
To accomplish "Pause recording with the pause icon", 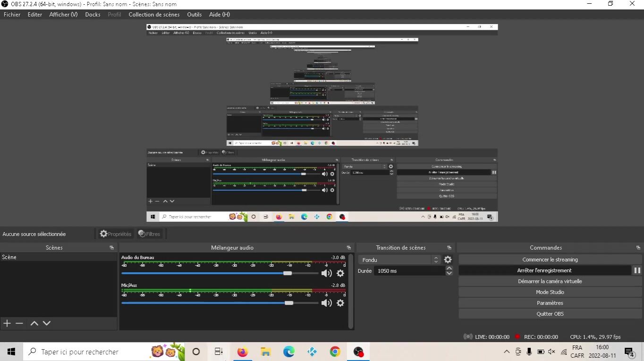I will (637, 270).
